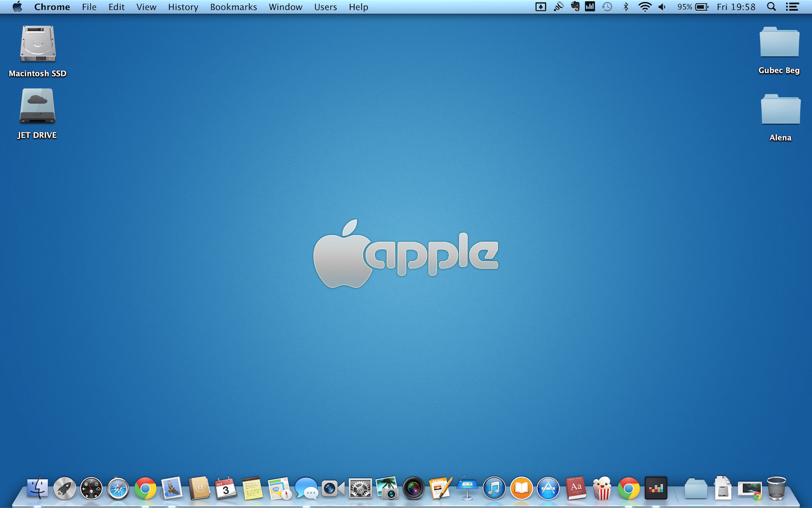Open the Chrome icon beside Safari in Dock
812x508 pixels.
click(145, 488)
